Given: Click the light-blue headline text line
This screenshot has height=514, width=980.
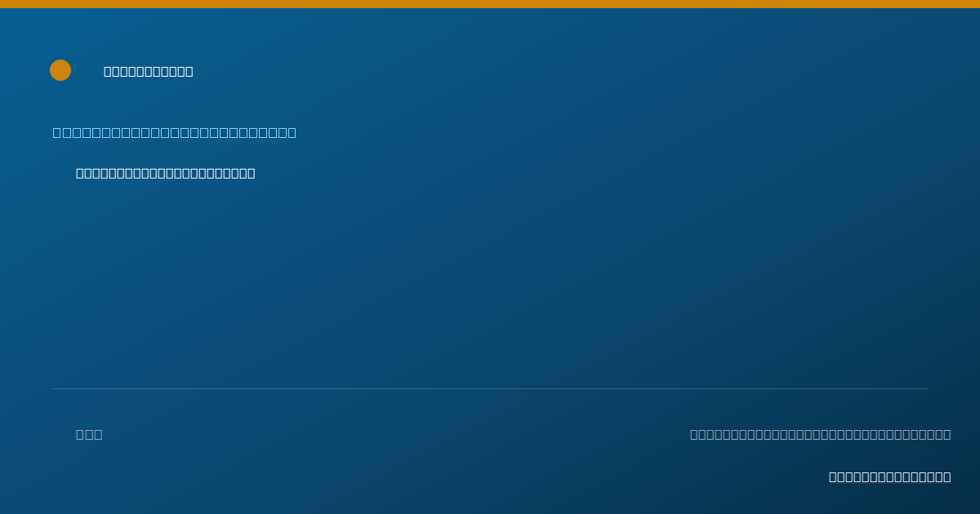Looking at the screenshot, I should pyautogui.click(x=175, y=132).
